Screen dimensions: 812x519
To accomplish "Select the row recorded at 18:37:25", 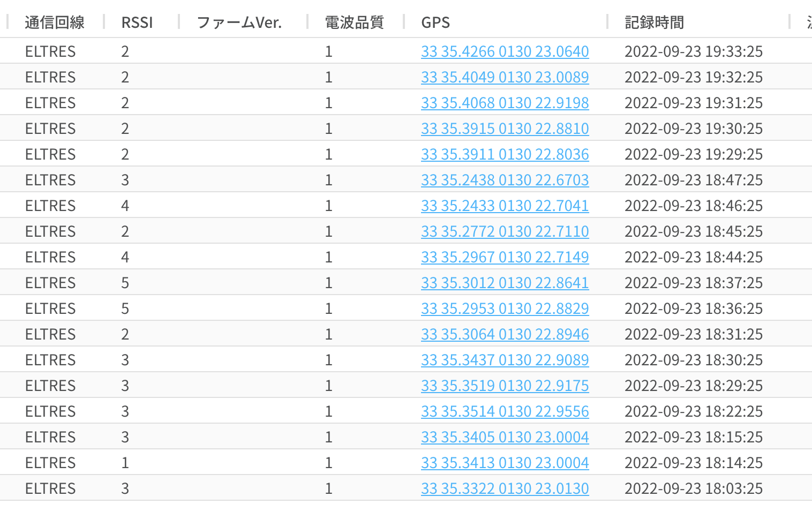I will click(693, 283).
